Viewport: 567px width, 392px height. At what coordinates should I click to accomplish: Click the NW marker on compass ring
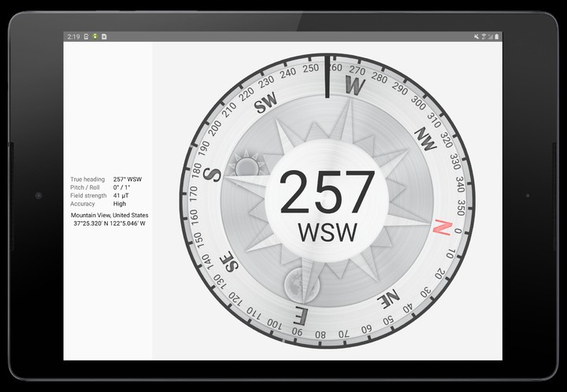[425, 139]
